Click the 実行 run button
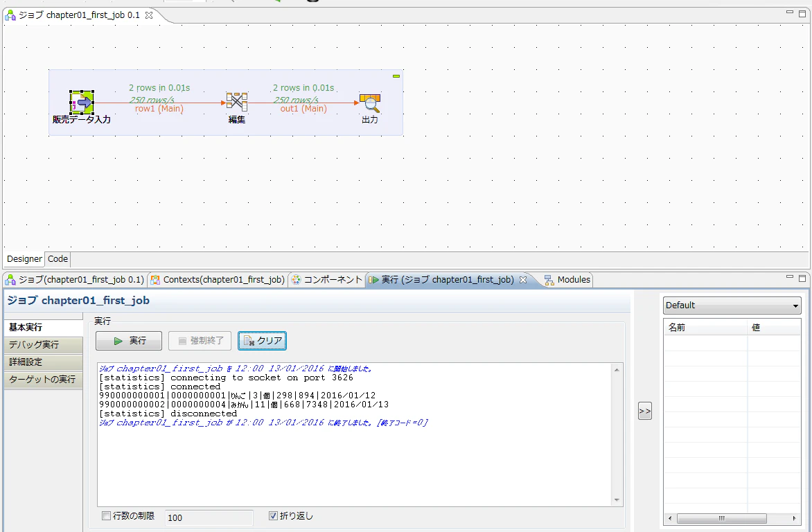Screen dimensions: 812x532 [x=129, y=341]
